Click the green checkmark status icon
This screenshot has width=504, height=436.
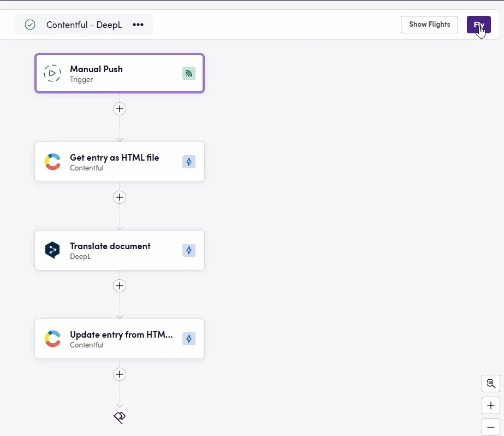(30, 25)
